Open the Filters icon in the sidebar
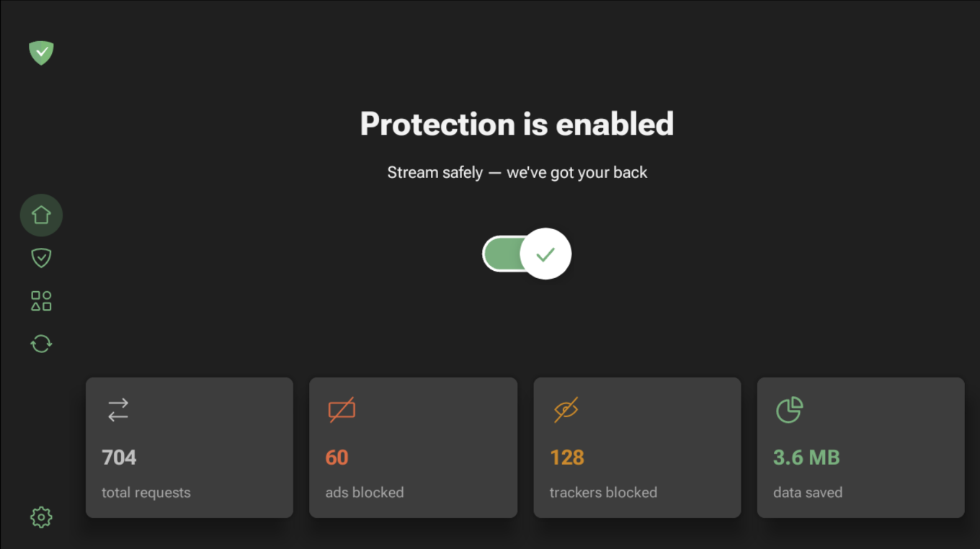The width and height of the screenshot is (980, 549). click(x=41, y=300)
